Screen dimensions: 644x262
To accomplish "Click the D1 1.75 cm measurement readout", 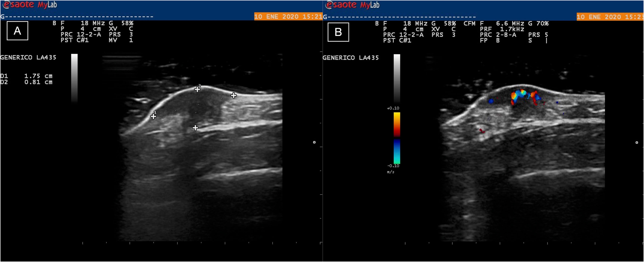I will (x=27, y=76).
